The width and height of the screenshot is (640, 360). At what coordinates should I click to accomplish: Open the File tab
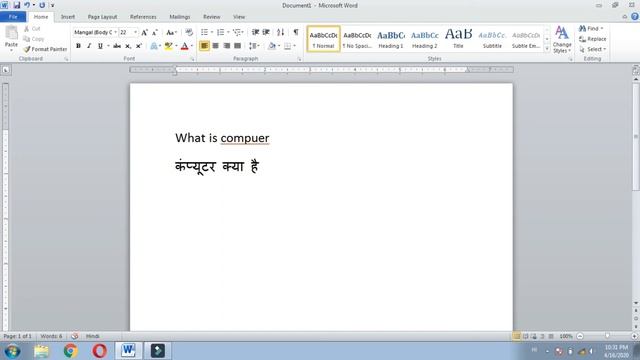[13, 17]
